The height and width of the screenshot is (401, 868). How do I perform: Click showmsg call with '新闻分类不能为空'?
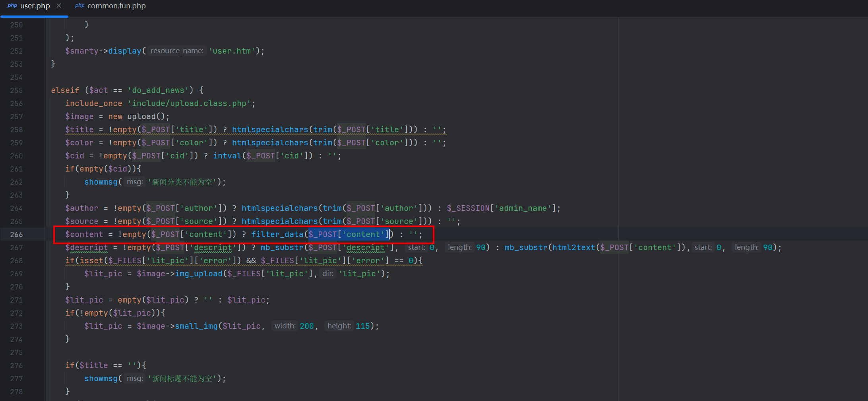tap(155, 182)
